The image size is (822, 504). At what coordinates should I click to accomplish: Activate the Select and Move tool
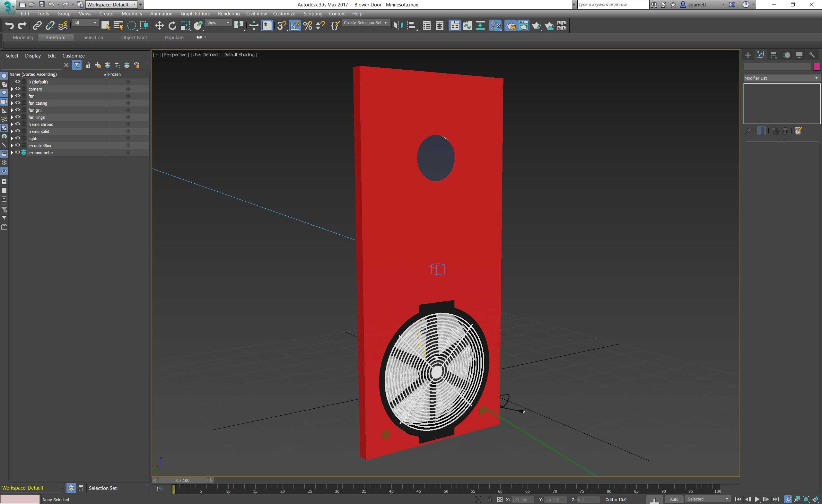click(x=159, y=25)
